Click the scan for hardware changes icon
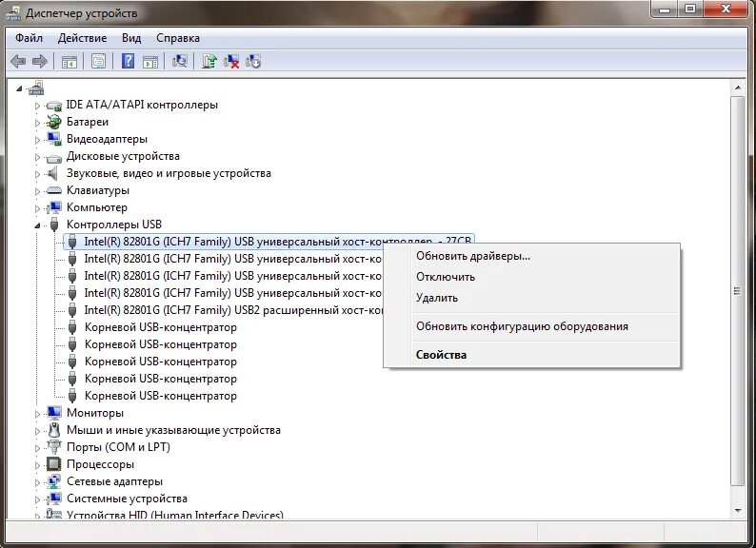 tap(180, 61)
